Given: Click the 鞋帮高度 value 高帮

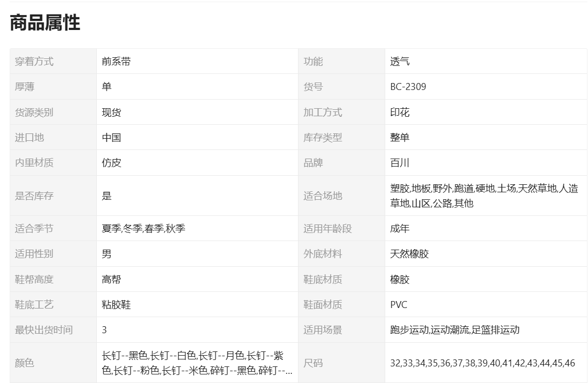Looking at the screenshot, I should pos(111,280).
